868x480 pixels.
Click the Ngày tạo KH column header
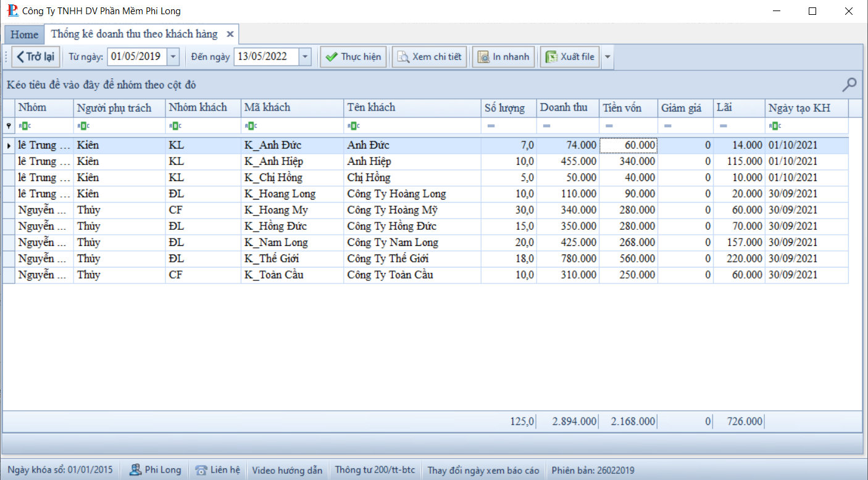(807, 108)
